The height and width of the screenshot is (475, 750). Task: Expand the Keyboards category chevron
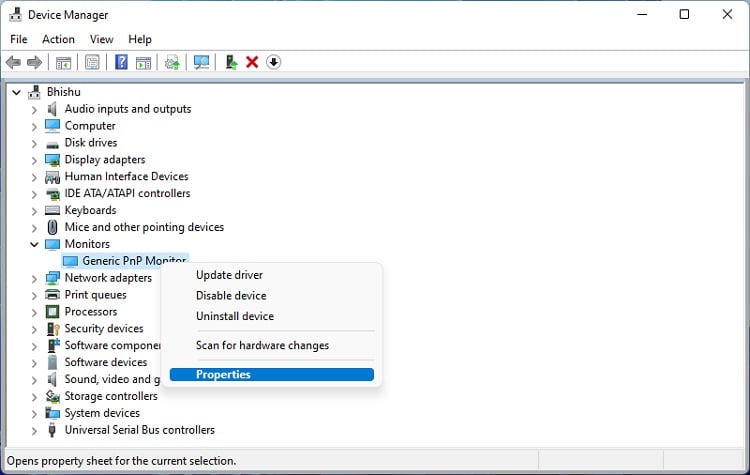pyautogui.click(x=34, y=211)
